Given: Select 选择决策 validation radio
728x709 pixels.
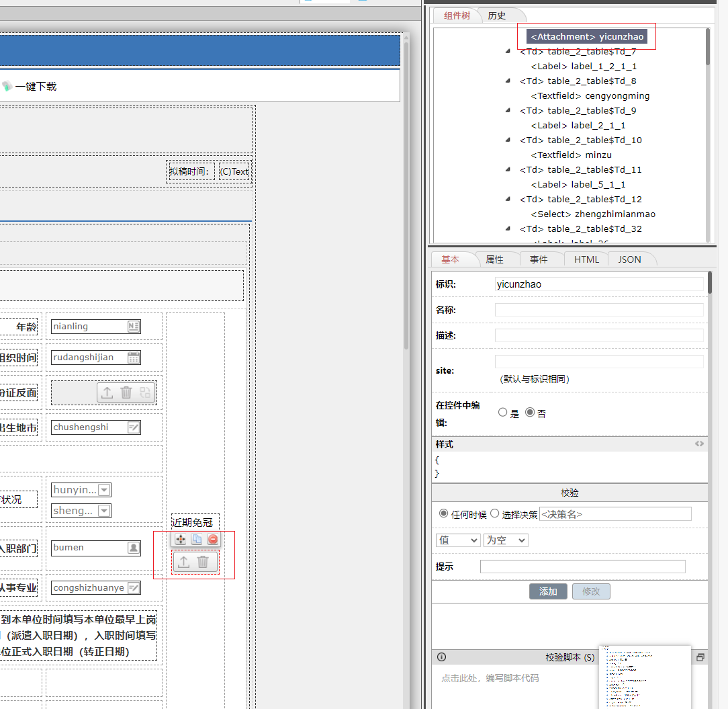Looking at the screenshot, I should pyautogui.click(x=494, y=513).
